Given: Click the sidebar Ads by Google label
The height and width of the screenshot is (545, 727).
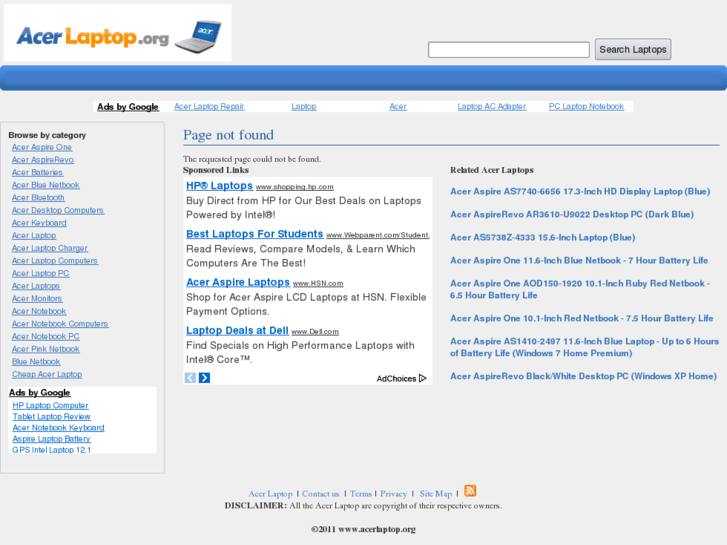Looking at the screenshot, I should (39, 392).
